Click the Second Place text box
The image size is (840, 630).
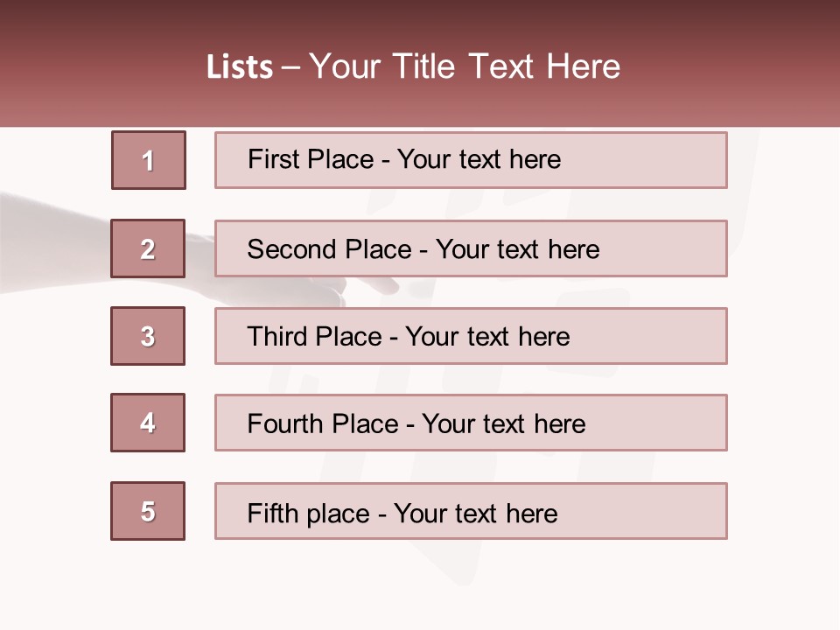click(x=471, y=248)
